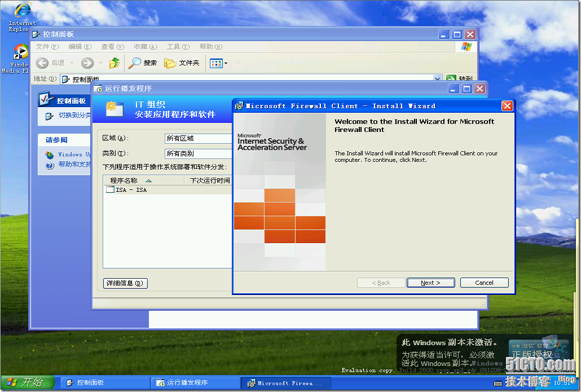The width and height of the screenshot is (581, 392).
Task: Click 控制面板 title bar icon
Action: pyautogui.click(x=36, y=34)
